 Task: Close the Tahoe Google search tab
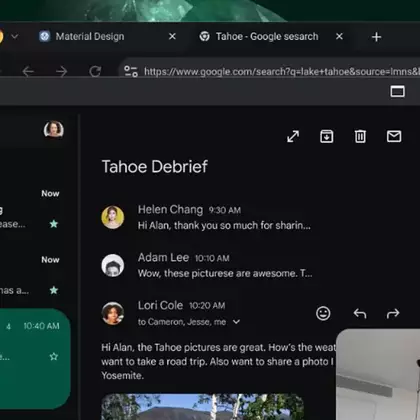point(339,36)
